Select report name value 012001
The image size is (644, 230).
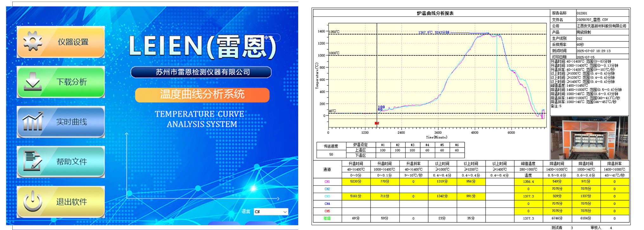tap(582, 13)
